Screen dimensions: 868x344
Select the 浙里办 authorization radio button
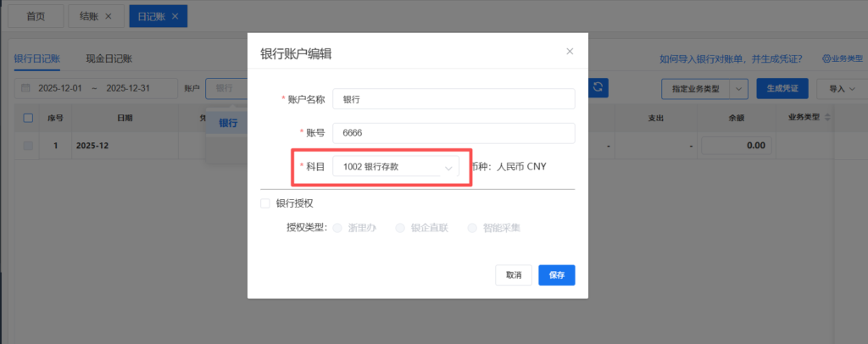(x=338, y=228)
